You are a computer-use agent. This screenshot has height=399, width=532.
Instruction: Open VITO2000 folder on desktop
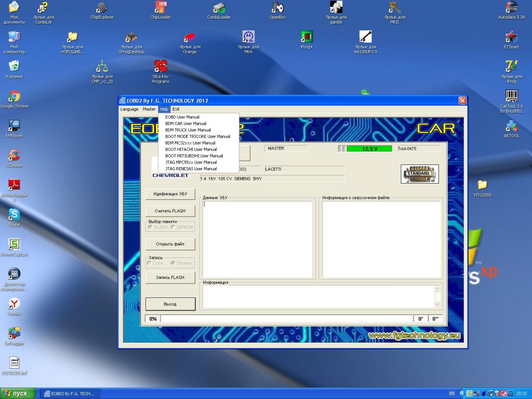[x=482, y=188]
